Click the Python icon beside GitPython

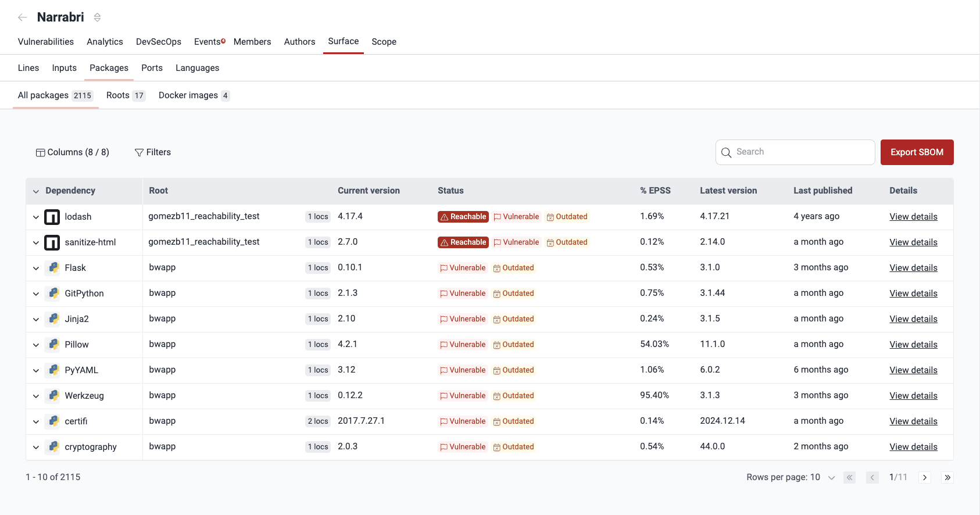click(53, 293)
